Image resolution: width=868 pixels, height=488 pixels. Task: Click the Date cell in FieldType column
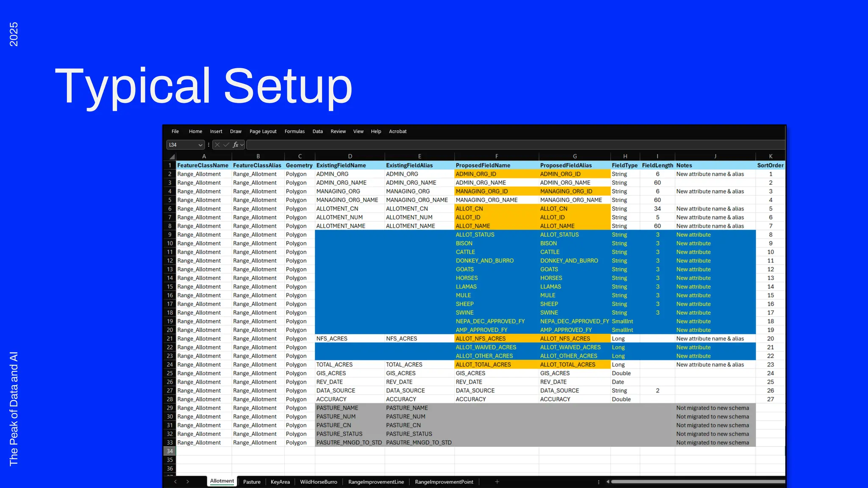coord(625,382)
